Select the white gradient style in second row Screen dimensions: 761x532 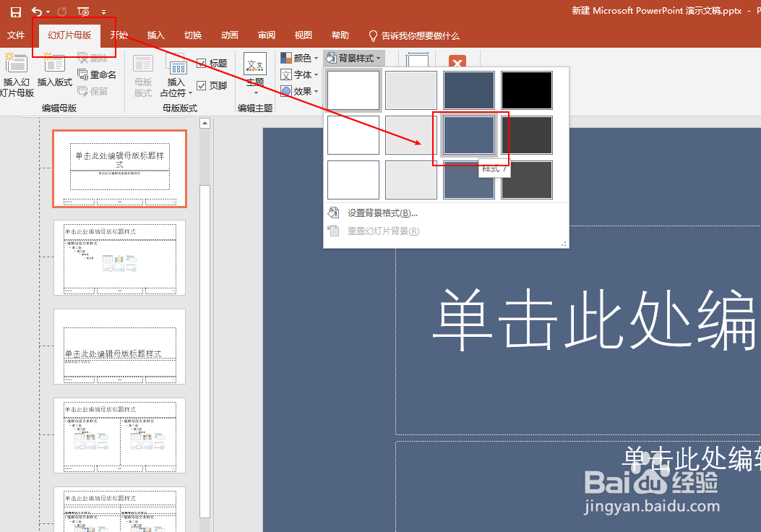[353, 135]
